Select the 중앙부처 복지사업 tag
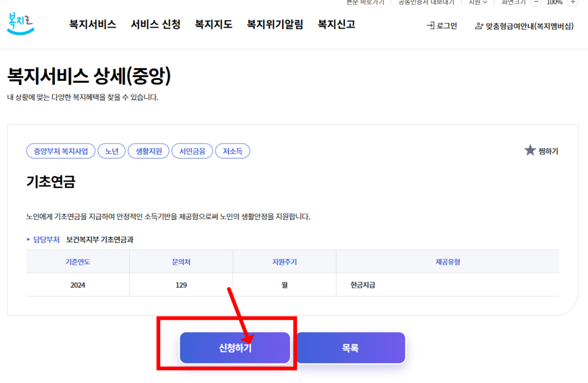588x383 pixels. [x=61, y=152]
